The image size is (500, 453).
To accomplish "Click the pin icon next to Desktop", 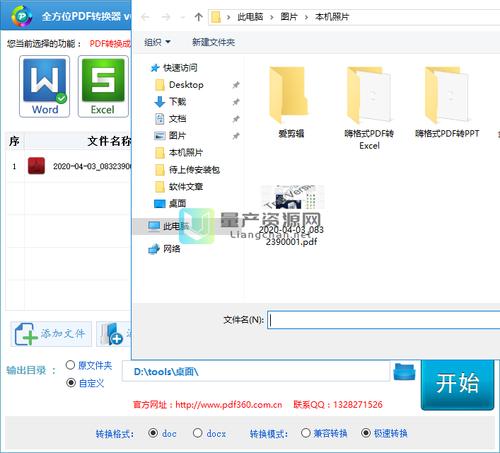I will coord(236,85).
